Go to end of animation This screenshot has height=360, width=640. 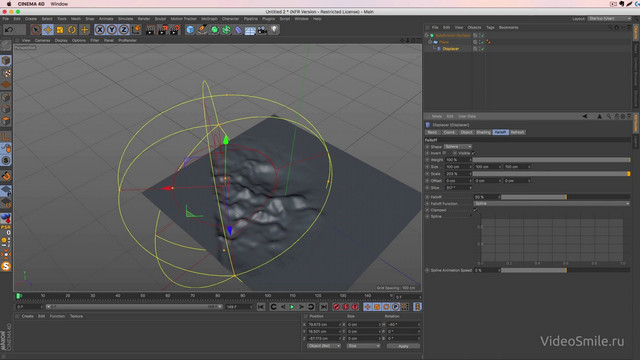pyautogui.click(x=323, y=307)
